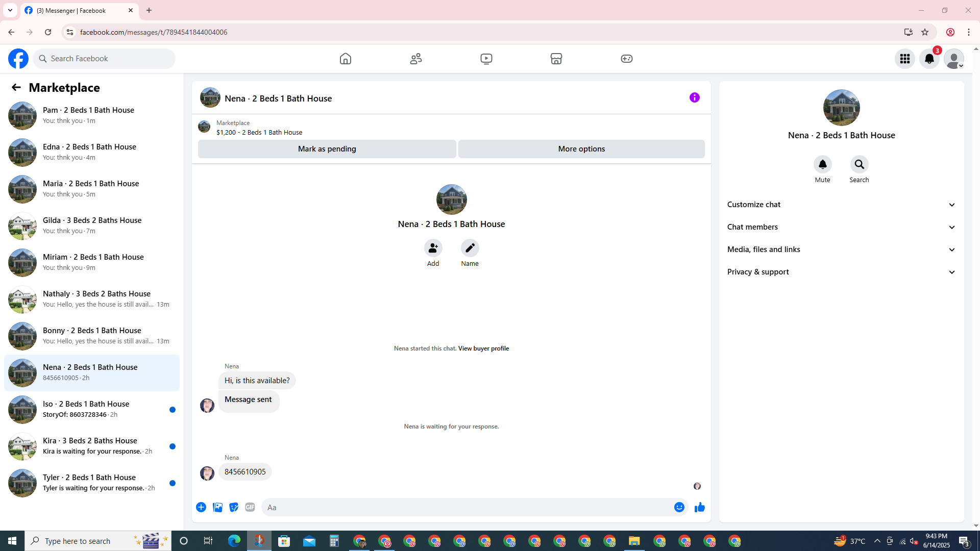Click the house thumbnail in right panel
Screen dimensions: 980x551
tap(842, 108)
